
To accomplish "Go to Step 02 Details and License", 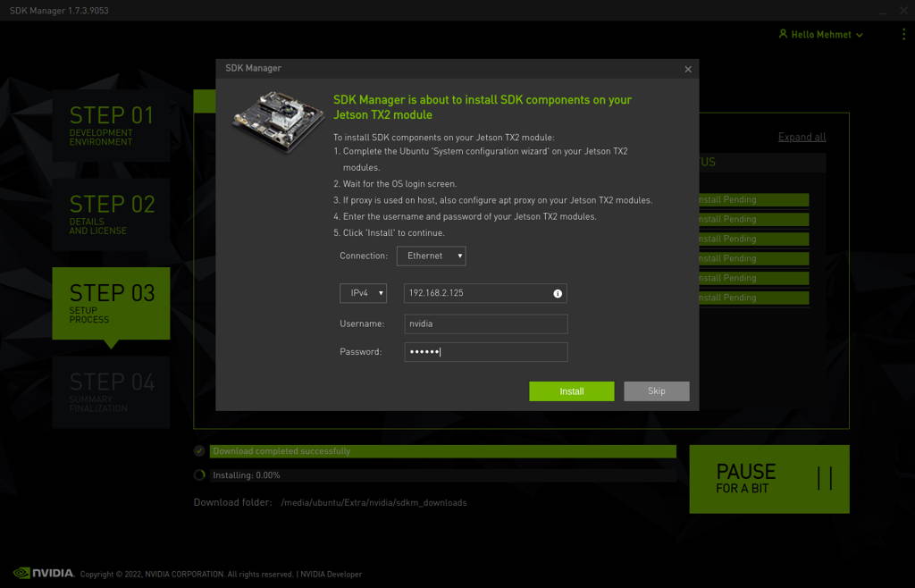I will (111, 214).
